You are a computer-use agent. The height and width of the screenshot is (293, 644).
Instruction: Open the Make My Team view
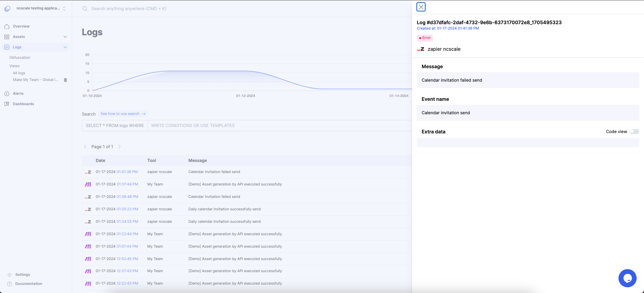36,80
